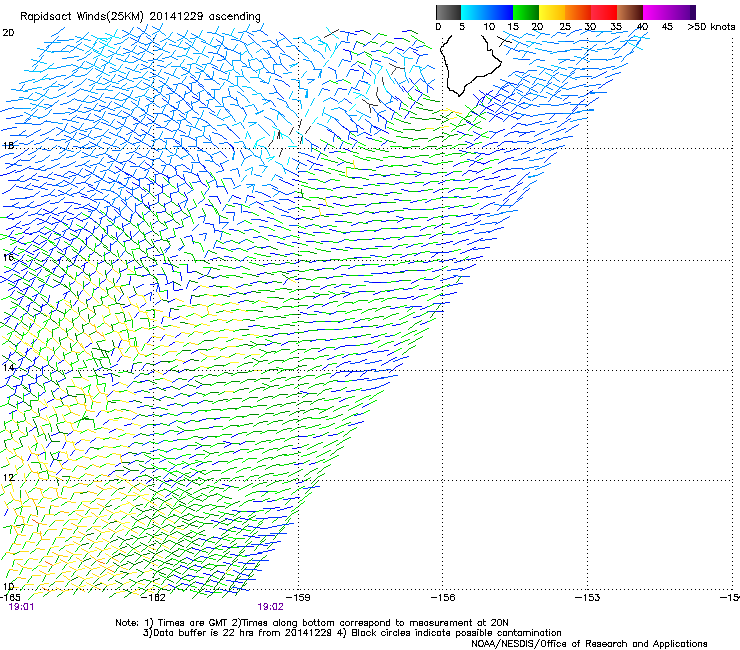The height and width of the screenshot is (650, 740).
Task: Click the longitude label '-165'
Action: pos(10,598)
